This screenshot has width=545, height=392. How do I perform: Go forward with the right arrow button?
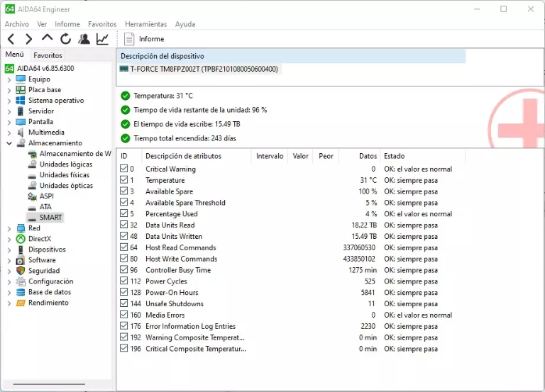tap(29, 39)
